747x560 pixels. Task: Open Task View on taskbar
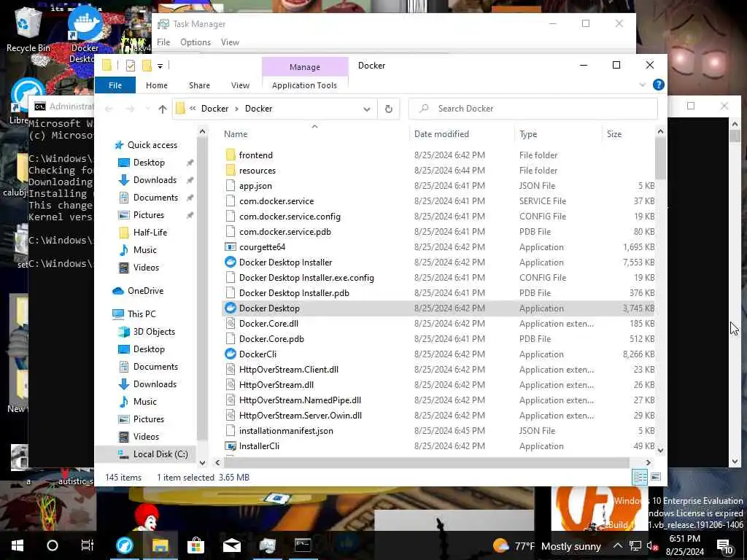[x=88, y=545]
